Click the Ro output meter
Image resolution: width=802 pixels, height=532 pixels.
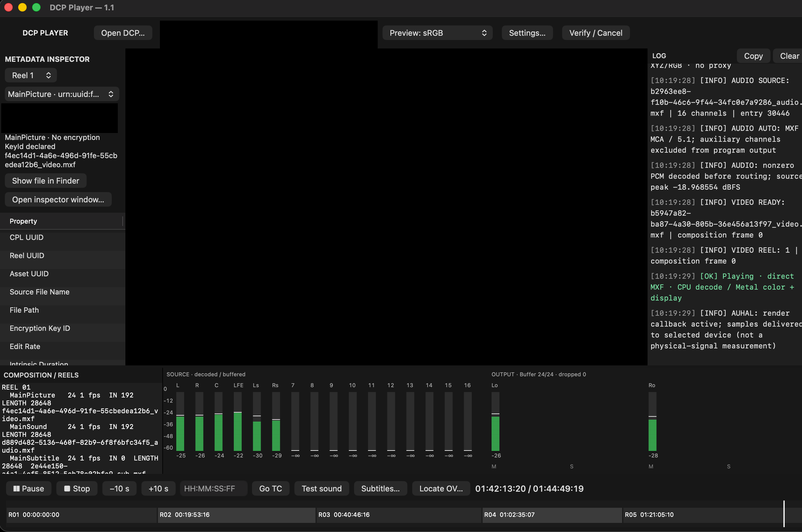(x=652, y=421)
